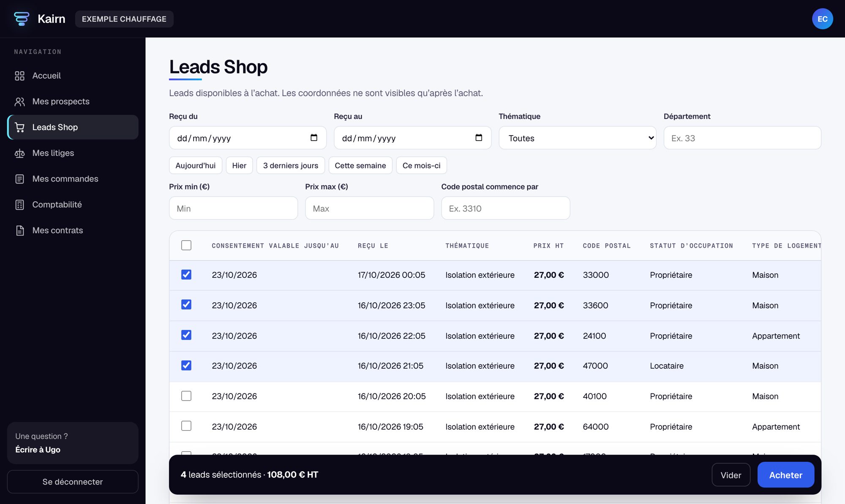Screen dimensions: 845x504
Task: Click the Code postal commence par field
Action: coord(505,208)
